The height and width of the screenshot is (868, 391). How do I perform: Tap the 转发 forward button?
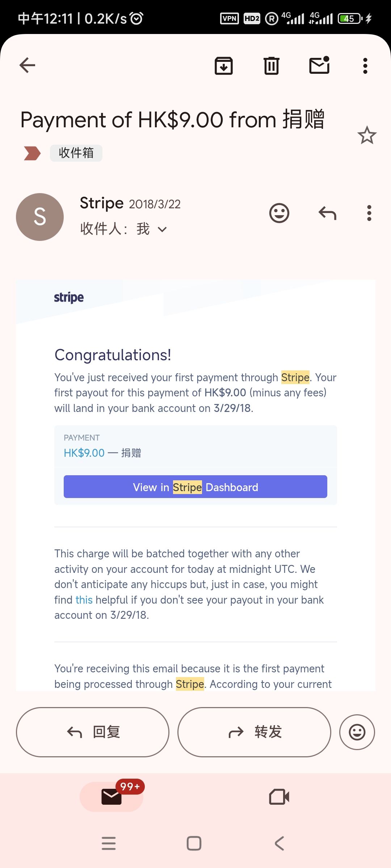pos(254,732)
